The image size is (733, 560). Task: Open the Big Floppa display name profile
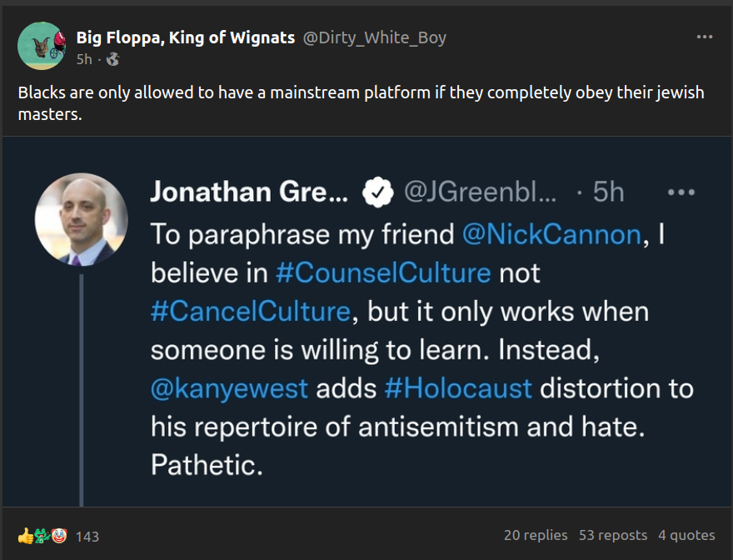[185, 37]
